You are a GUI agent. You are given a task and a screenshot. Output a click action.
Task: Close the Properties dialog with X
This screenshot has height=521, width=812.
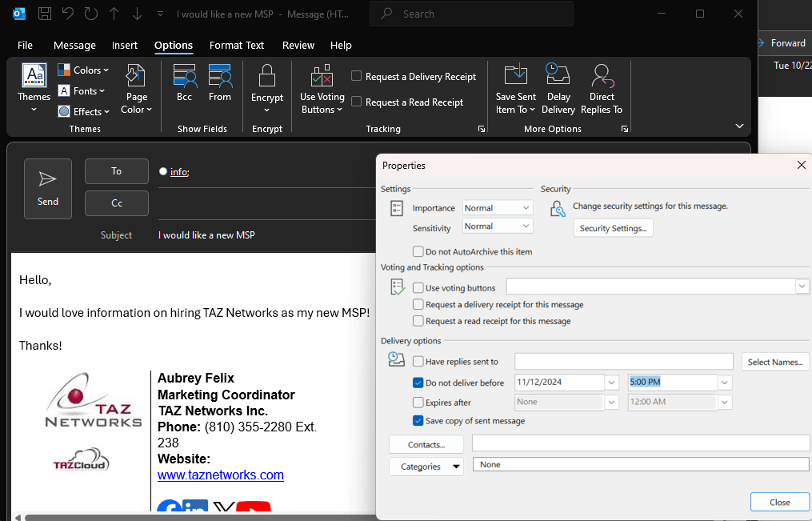[801, 165]
